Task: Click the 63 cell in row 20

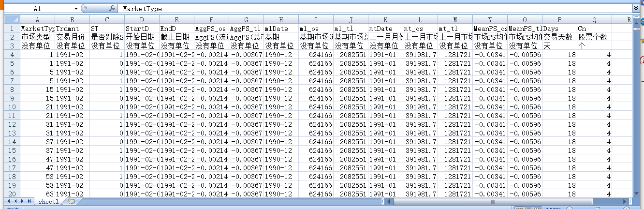Action: (37, 194)
